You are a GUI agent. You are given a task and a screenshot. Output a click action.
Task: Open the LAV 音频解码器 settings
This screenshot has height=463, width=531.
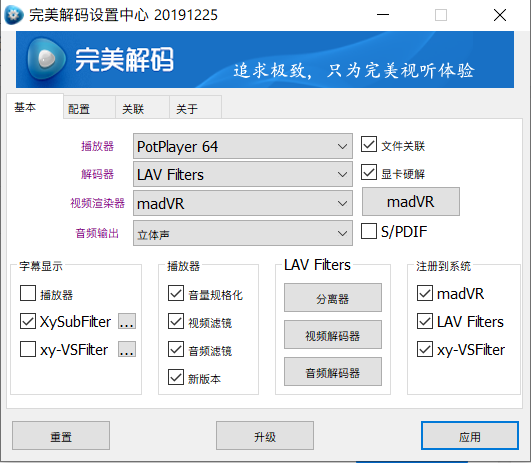(x=333, y=372)
